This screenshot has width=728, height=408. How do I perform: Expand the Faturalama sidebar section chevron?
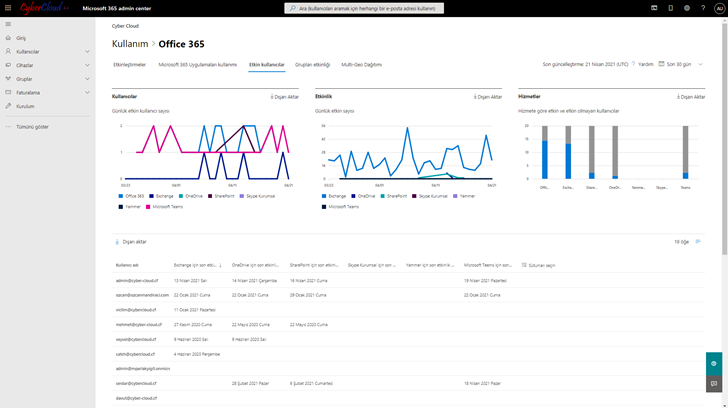click(x=87, y=92)
